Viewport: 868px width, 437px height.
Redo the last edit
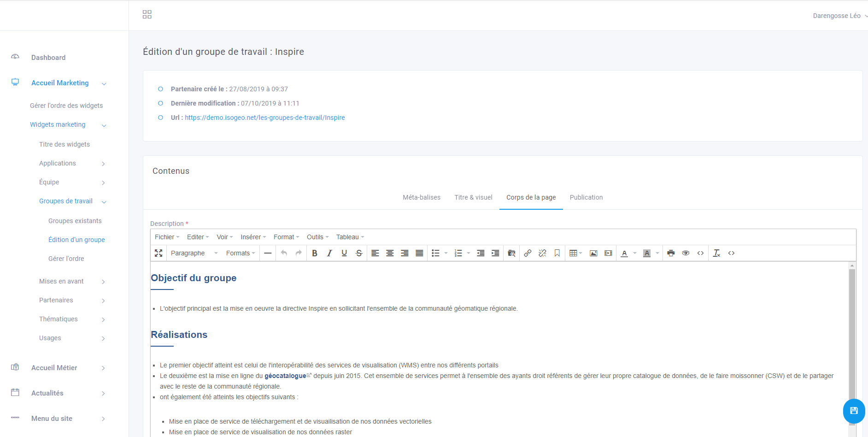coord(299,253)
